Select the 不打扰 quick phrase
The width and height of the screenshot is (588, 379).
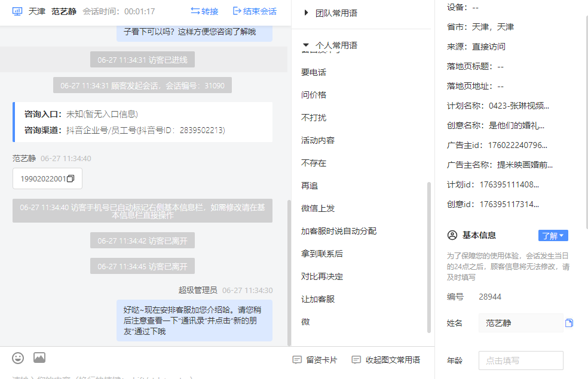point(314,118)
